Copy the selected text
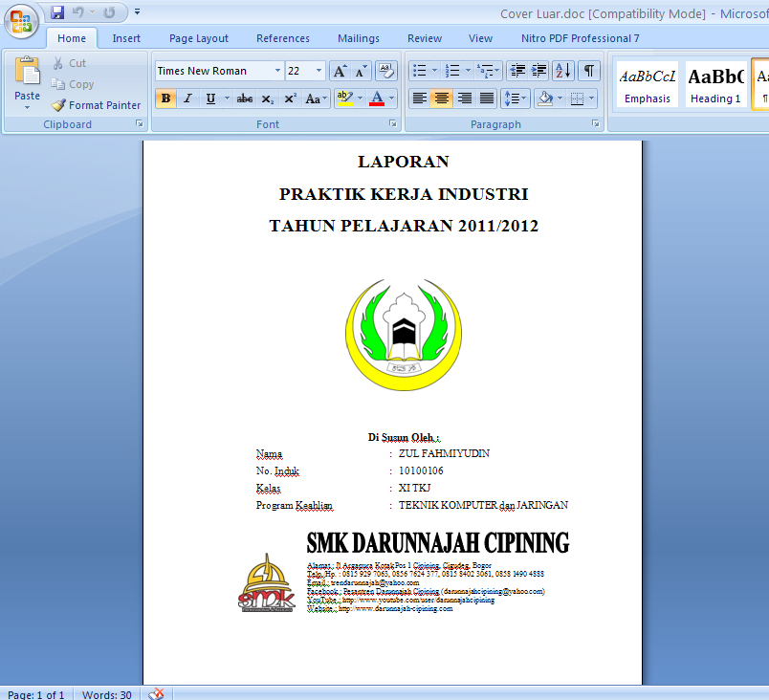The width and height of the screenshot is (769, 700). [x=73, y=84]
